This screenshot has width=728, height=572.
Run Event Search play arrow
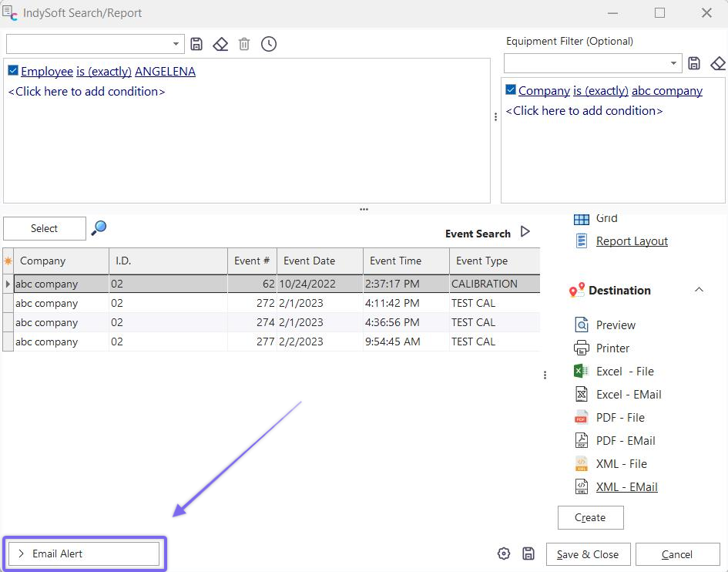click(525, 232)
